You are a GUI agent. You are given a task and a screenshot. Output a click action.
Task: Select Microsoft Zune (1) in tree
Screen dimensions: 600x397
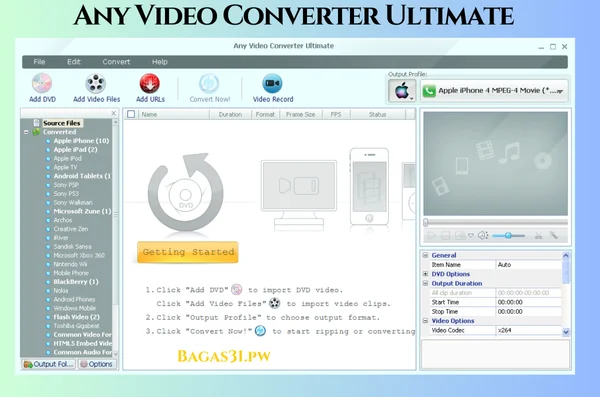82,211
